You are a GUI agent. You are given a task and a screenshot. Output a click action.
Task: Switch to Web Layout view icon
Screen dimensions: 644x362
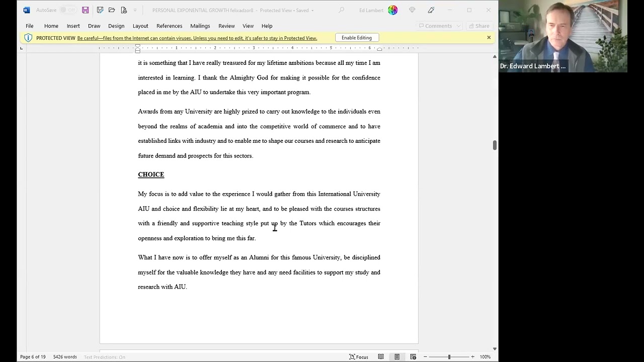pos(413,357)
